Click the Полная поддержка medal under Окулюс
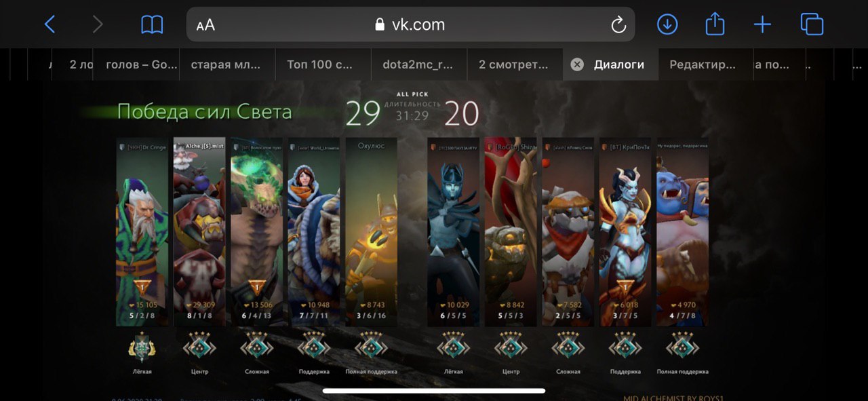The width and height of the screenshot is (868, 401). click(x=372, y=347)
